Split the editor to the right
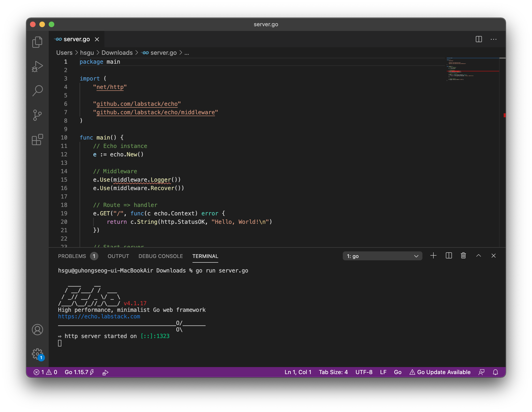This screenshot has width=532, height=412. 479,39
